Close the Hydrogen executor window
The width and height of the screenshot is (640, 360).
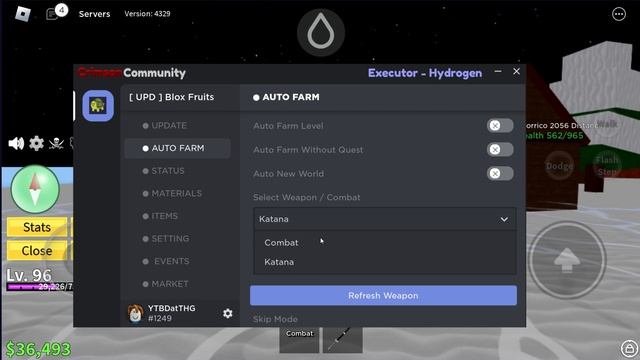516,71
